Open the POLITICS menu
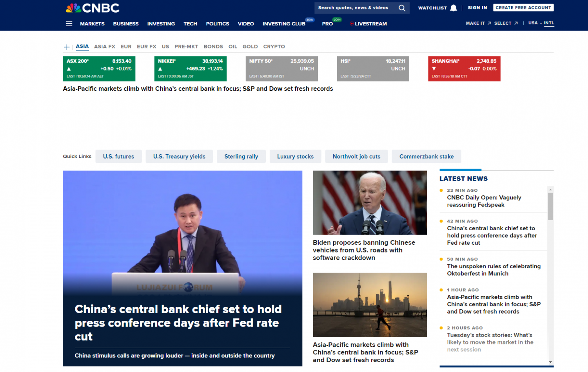This screenshot has width=588, height=372. point(218,24)
